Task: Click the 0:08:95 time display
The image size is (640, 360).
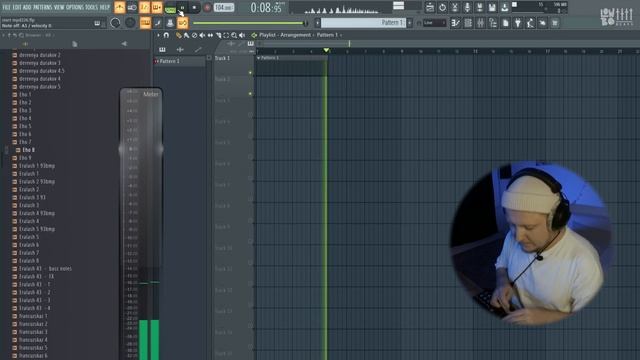Action: [x=266, y=7]
